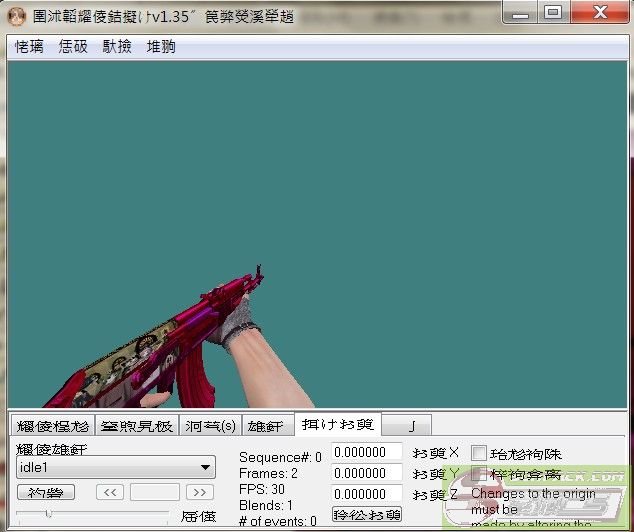Click the button below the origin Z field
This screenshot has height=532, width=634.
[367, 514]
